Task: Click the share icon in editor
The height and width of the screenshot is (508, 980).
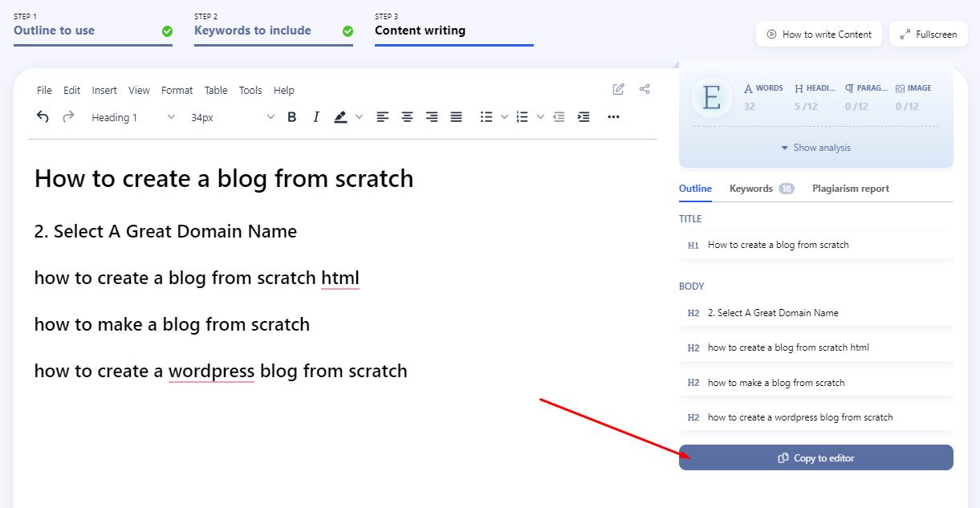Action: pyautogui.click(x=645, y=89)
